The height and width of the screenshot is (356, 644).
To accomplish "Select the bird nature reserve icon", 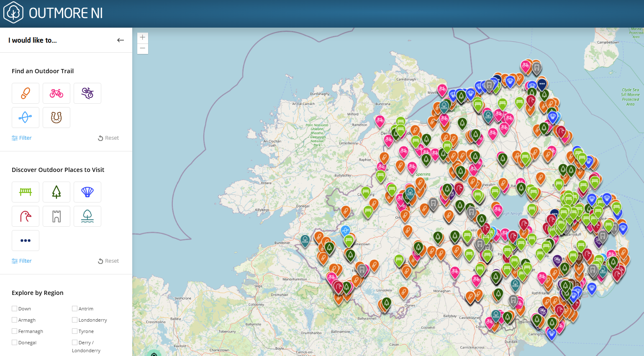I will pyautogui.click(x=26, y=216).
